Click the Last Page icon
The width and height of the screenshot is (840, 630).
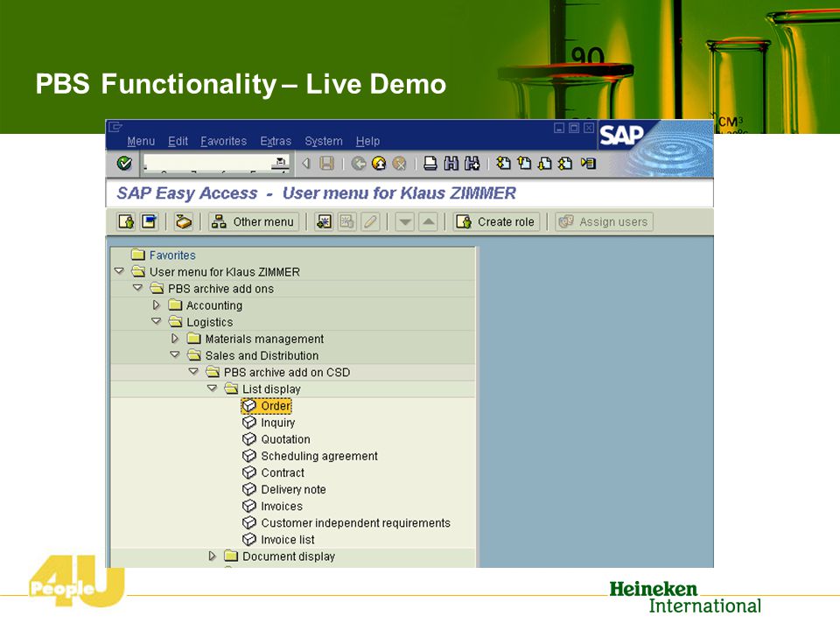pos(565,163)
